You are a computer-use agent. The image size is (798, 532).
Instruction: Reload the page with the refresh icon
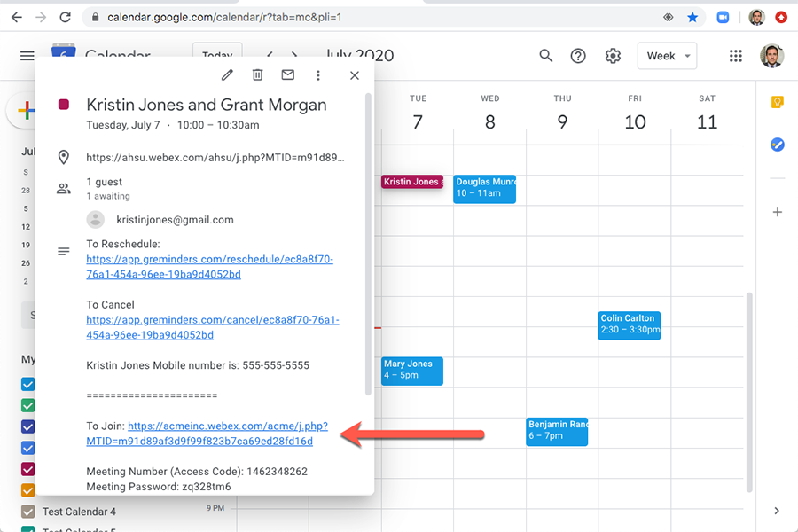click(65, 18)
